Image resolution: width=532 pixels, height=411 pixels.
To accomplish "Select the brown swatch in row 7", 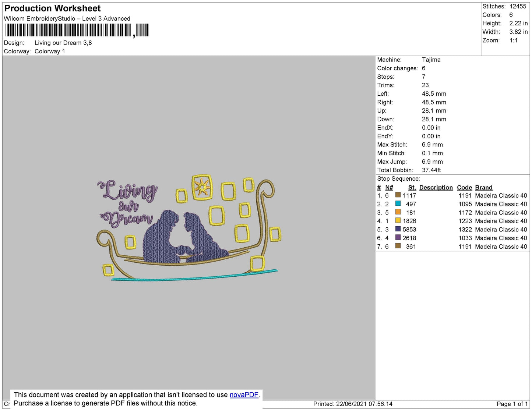I will (398, 246).
